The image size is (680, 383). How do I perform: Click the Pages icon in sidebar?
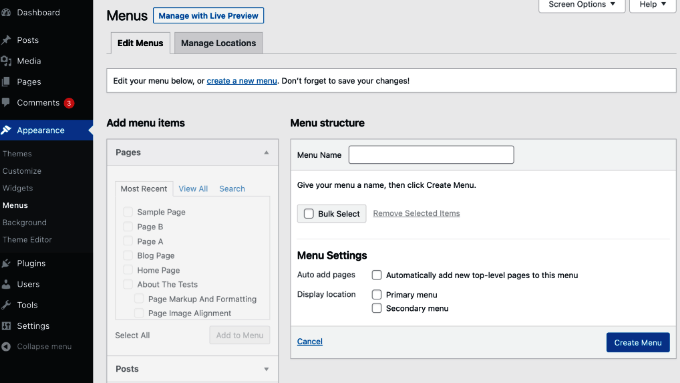6,82
